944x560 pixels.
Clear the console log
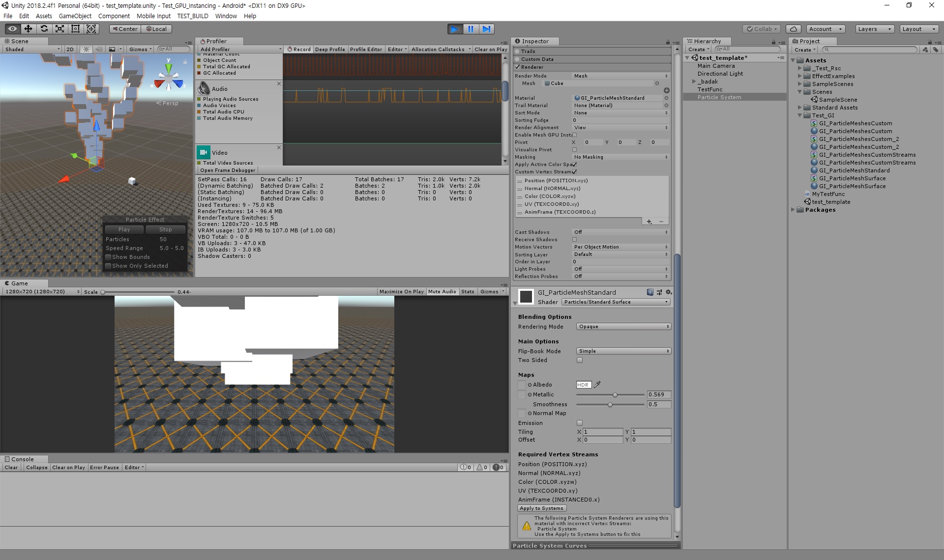11,468
